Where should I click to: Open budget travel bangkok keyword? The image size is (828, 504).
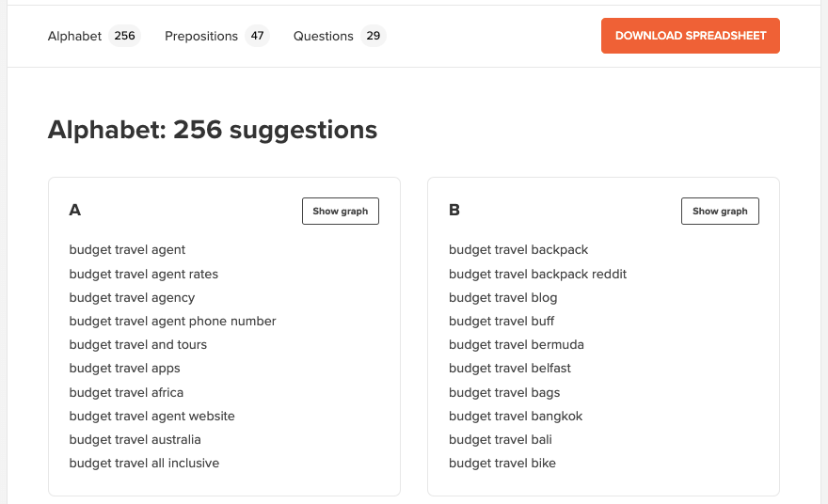pos(516,416)
